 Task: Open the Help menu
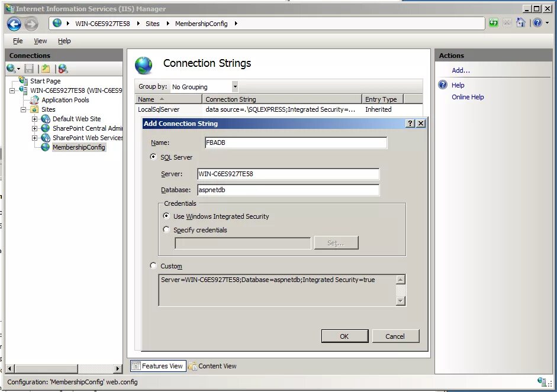[65, 41]
